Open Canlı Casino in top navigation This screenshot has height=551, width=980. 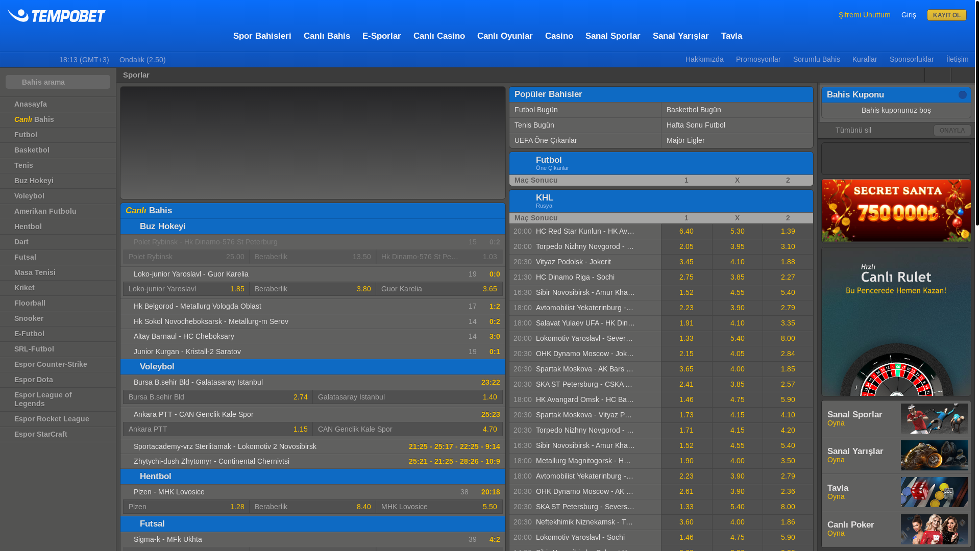pos(439,36)
